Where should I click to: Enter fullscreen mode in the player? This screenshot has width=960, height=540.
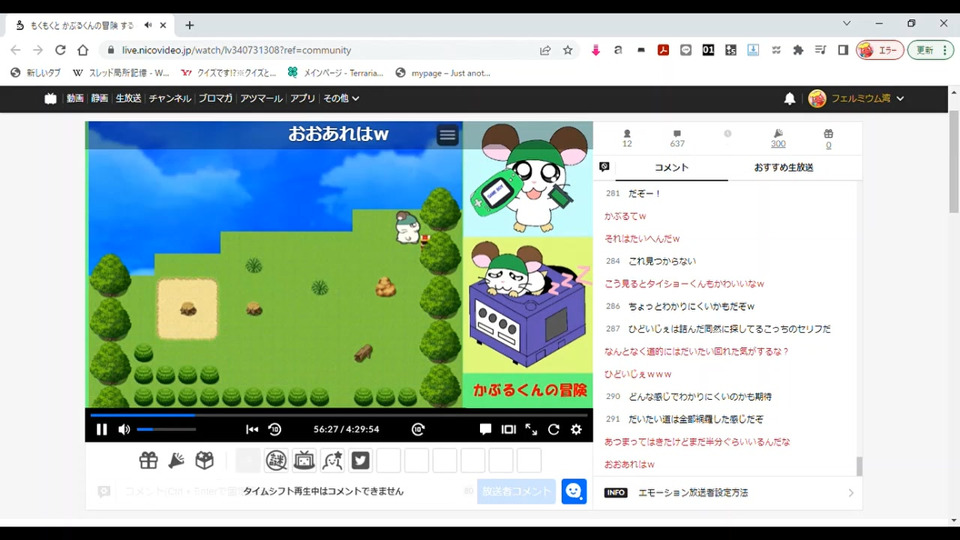531,429
